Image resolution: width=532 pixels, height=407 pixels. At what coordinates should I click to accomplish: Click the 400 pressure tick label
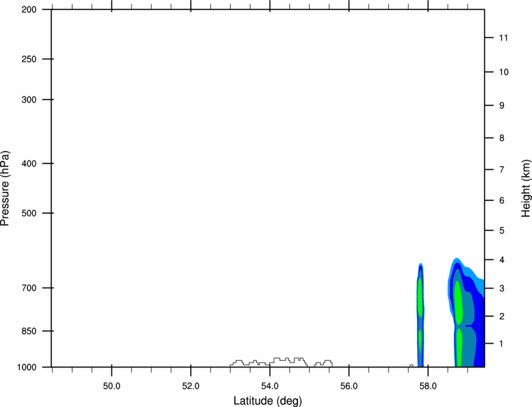(29, 163)
